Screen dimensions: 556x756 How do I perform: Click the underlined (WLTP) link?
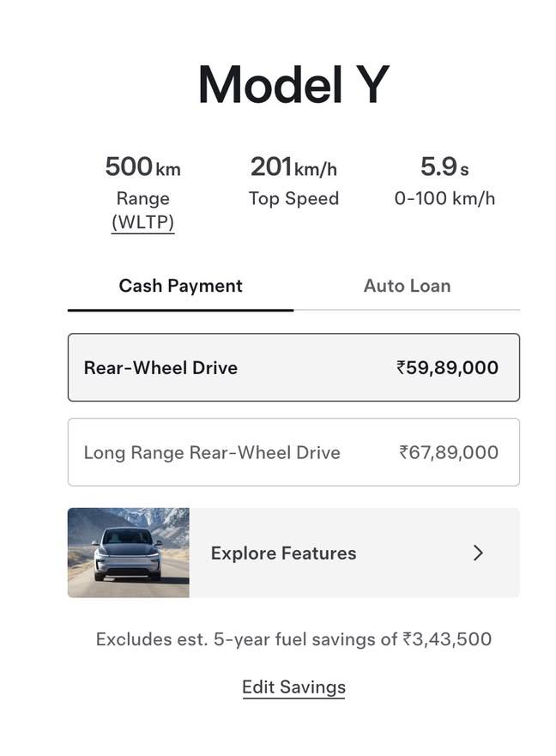142,222
